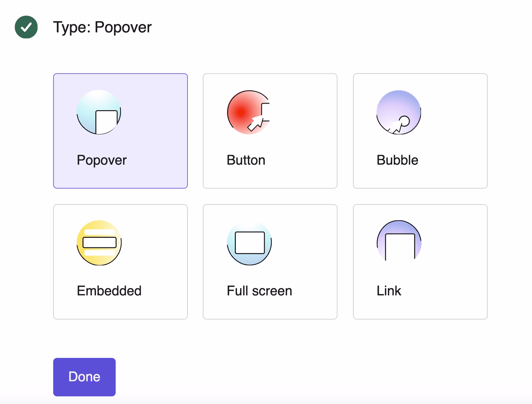Pick the Link option card

pos(420,262)
